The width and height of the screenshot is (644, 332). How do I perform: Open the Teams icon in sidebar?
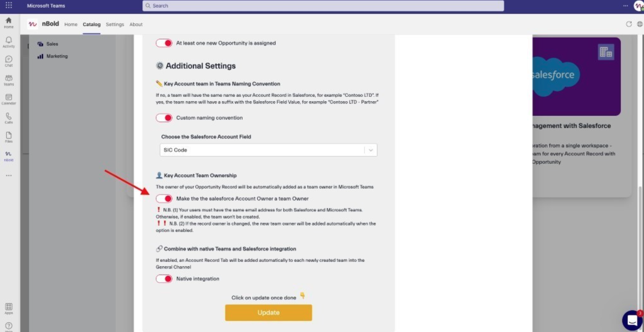(x=8, y=80)
